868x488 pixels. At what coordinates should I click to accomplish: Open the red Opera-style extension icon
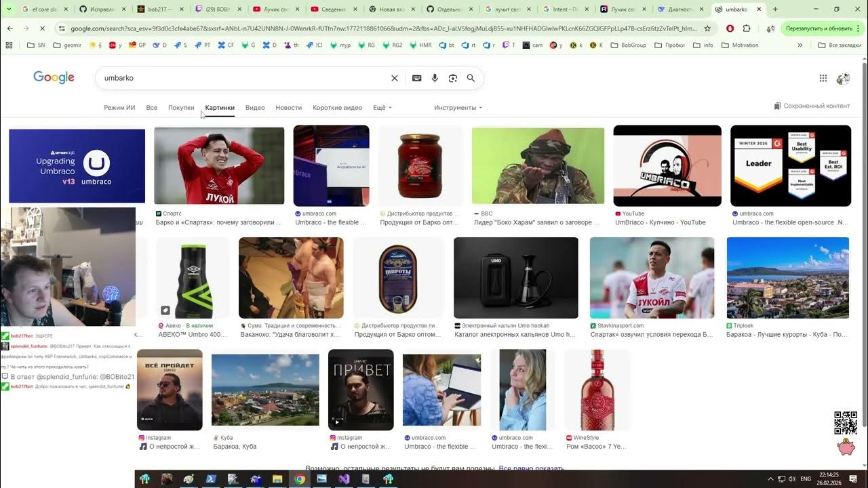pos(730,28)
